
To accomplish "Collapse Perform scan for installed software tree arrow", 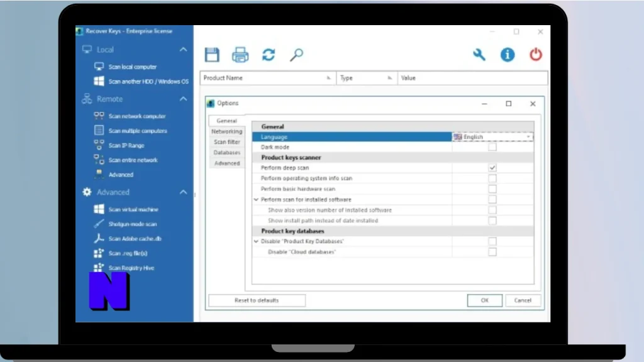I will [257, 199].
